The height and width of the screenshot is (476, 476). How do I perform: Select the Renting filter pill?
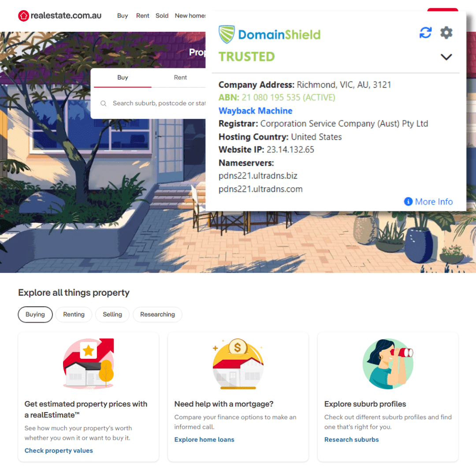74,315
